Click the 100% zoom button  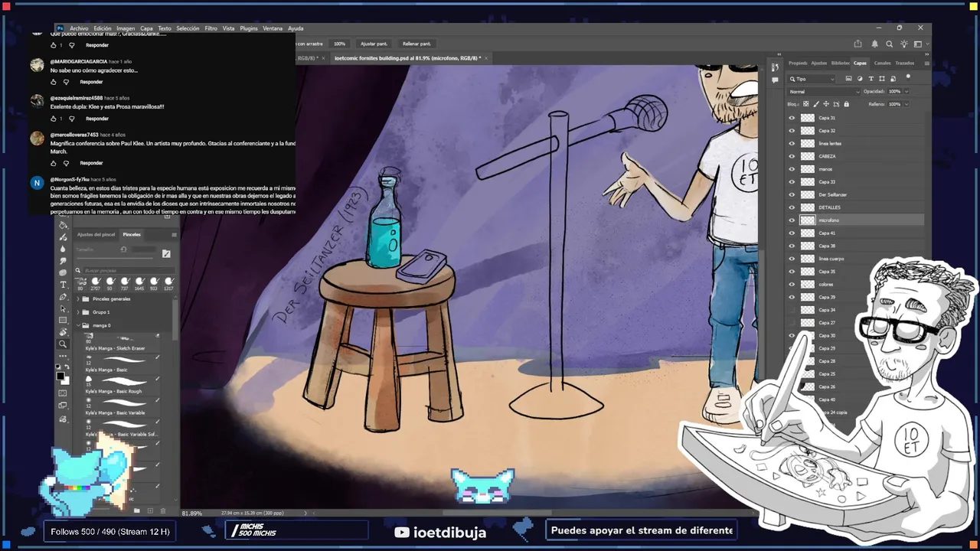click(339, 44)
